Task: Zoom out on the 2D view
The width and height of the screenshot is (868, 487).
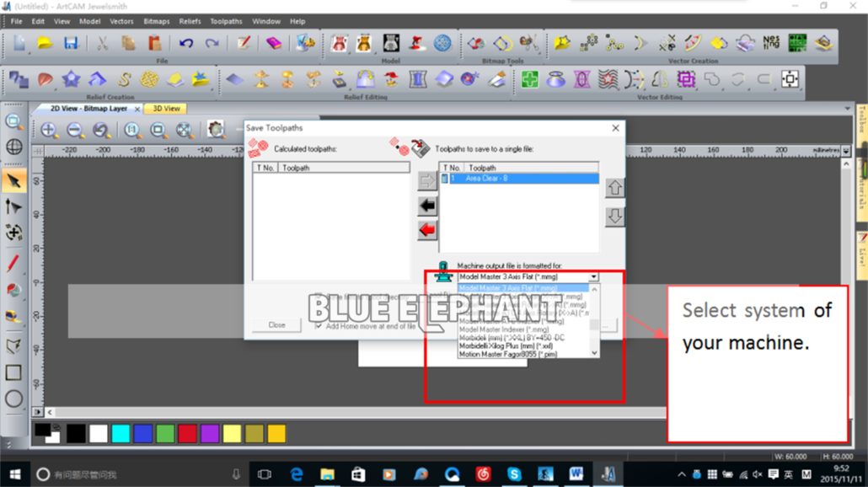Action: (x=75, y=130)
